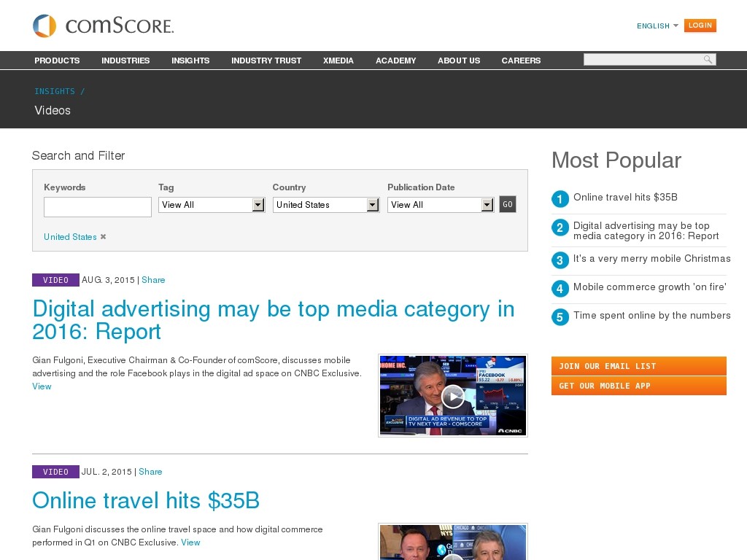Click Get Our Mobile App button
The height and width of the screenshot is (560, 747).
tap(639, 386)
